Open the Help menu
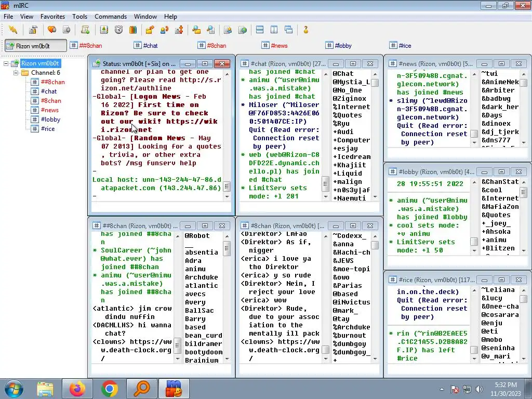The height and width of the screenshot is (399, 532). pyautogui.click(x=170, y=17)
